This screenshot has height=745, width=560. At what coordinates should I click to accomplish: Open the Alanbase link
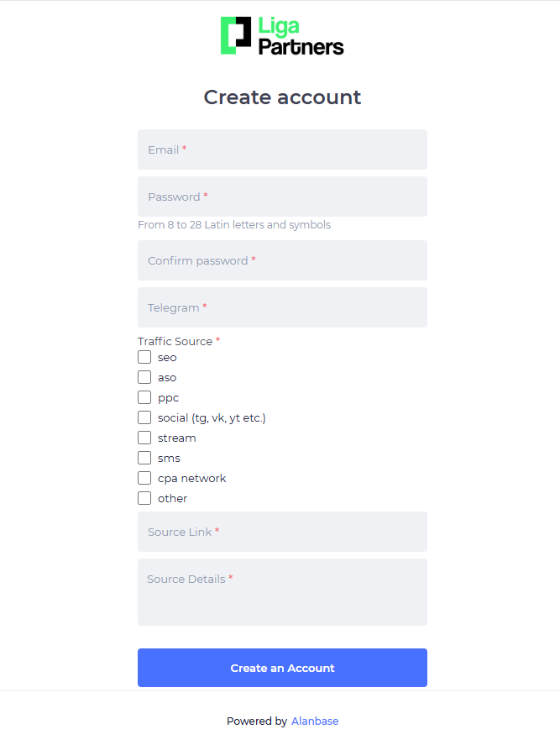(315, 721)
